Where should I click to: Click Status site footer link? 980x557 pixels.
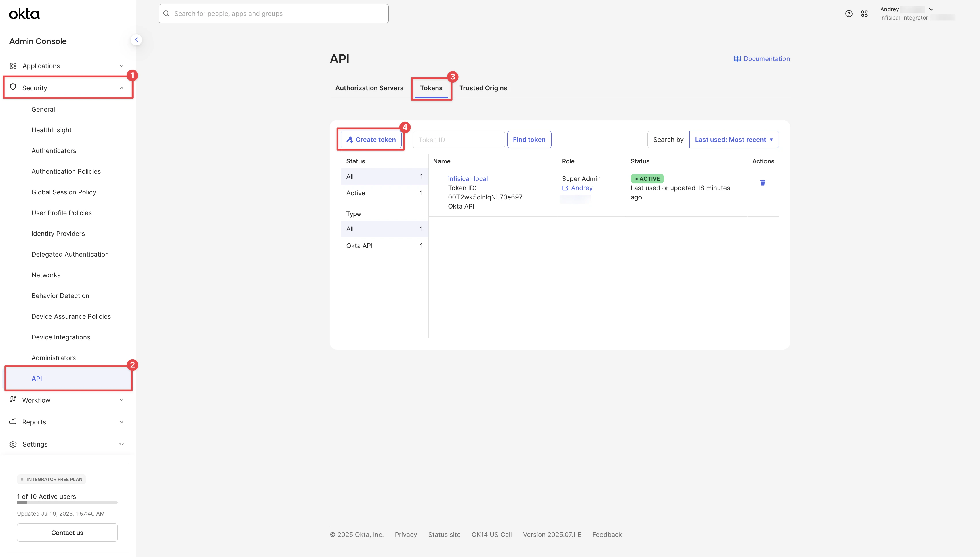[444, 535]
